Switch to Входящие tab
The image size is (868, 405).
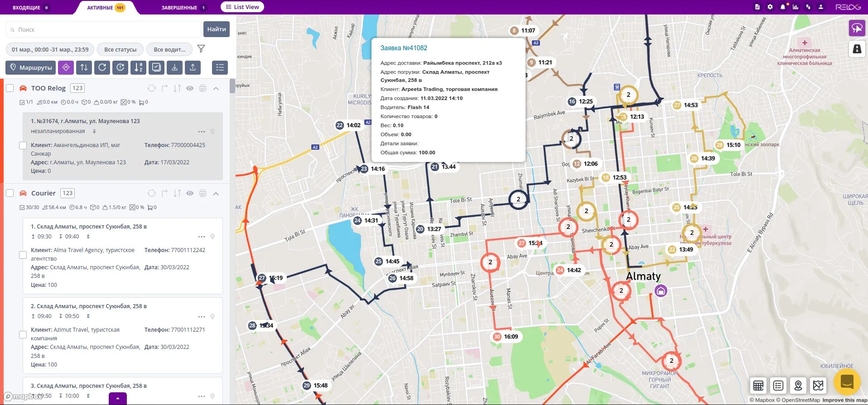(x=30, y=8)
